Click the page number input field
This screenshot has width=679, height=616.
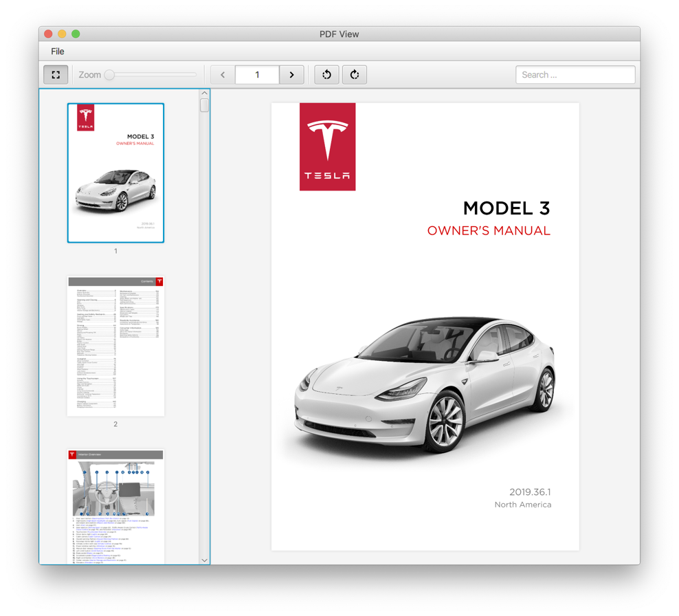tap(257, 74)
